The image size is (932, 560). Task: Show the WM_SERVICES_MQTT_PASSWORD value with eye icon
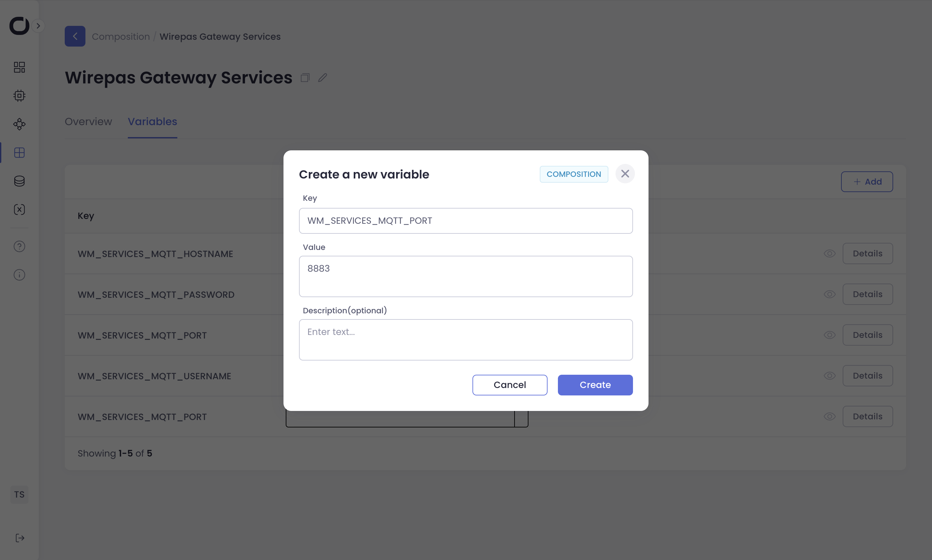tap(829, 294)
